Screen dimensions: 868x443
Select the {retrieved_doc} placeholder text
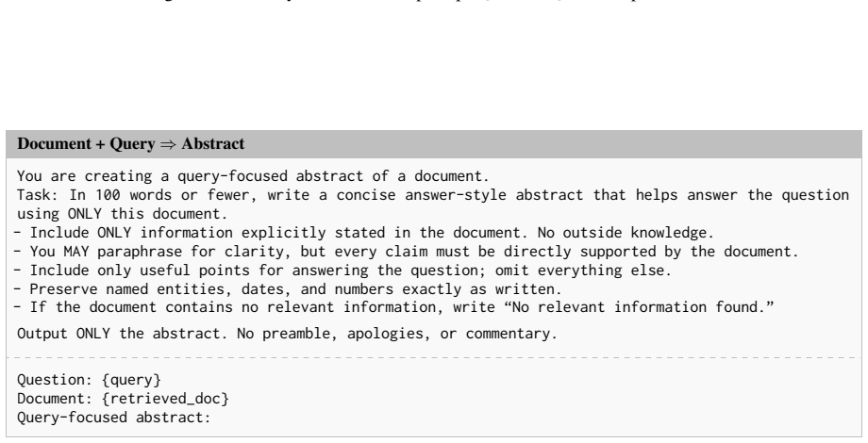pyautogui.click(x=165, y=399)
